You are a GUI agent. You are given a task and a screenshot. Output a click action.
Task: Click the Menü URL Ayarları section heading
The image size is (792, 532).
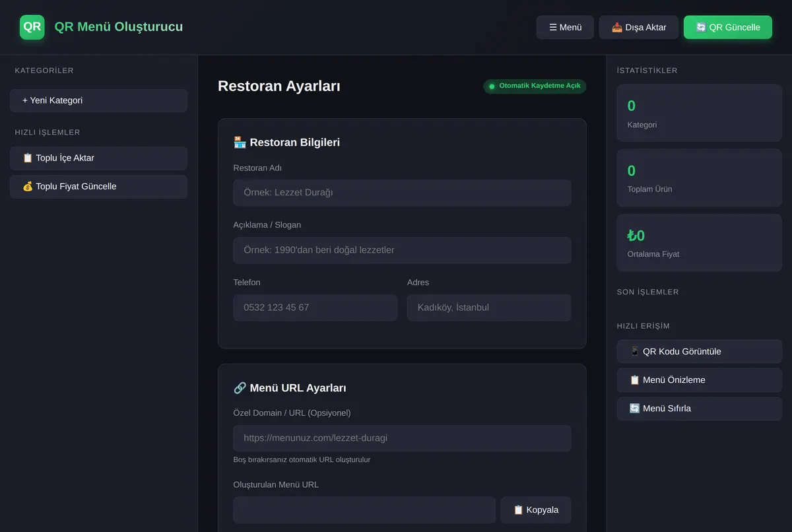290,388
